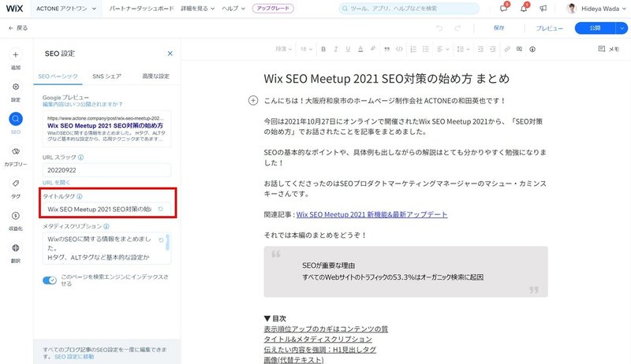Click the Wix logo

tap(14, 9)
